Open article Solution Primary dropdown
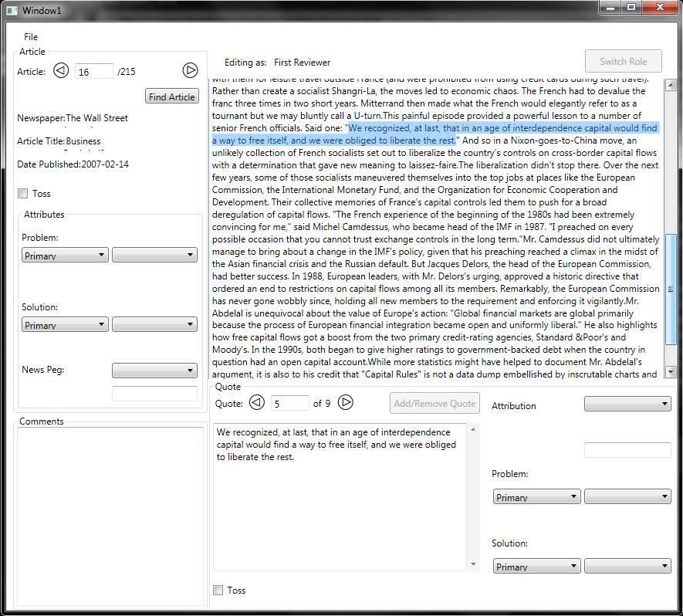This screenshot has width=683, height=616. point(65,325)
